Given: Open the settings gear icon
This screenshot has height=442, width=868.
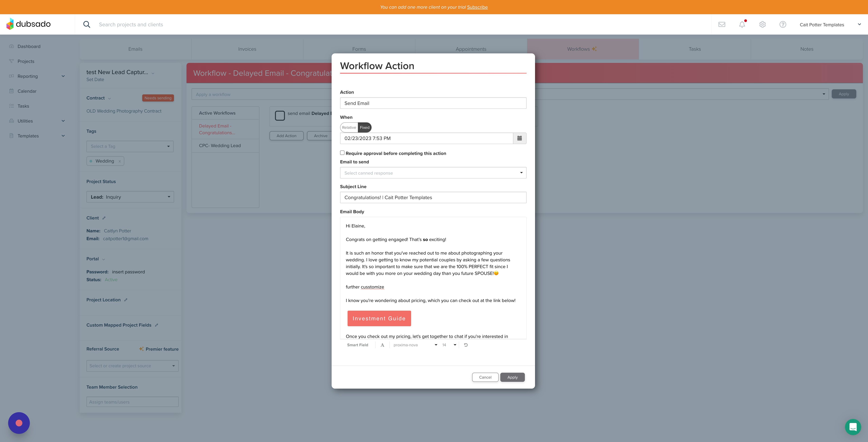Looking at the screenshot, I should (x=763, y=25).
